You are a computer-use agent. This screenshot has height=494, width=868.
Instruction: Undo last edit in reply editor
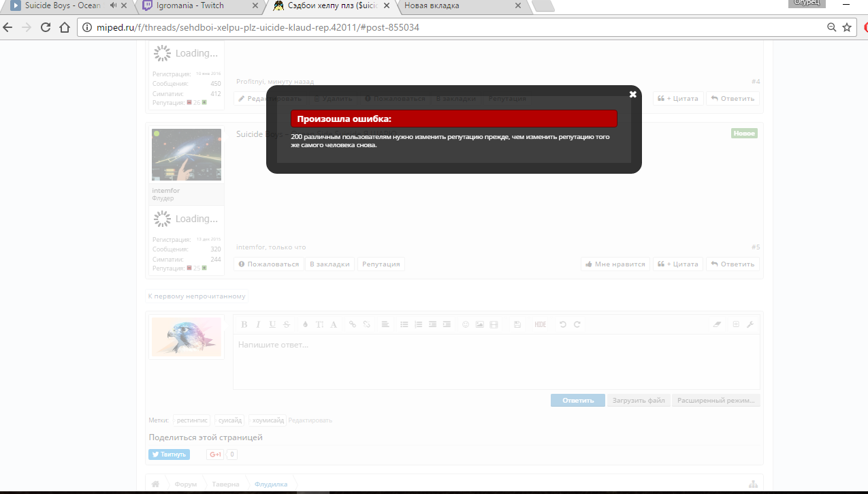coord(562,324)
